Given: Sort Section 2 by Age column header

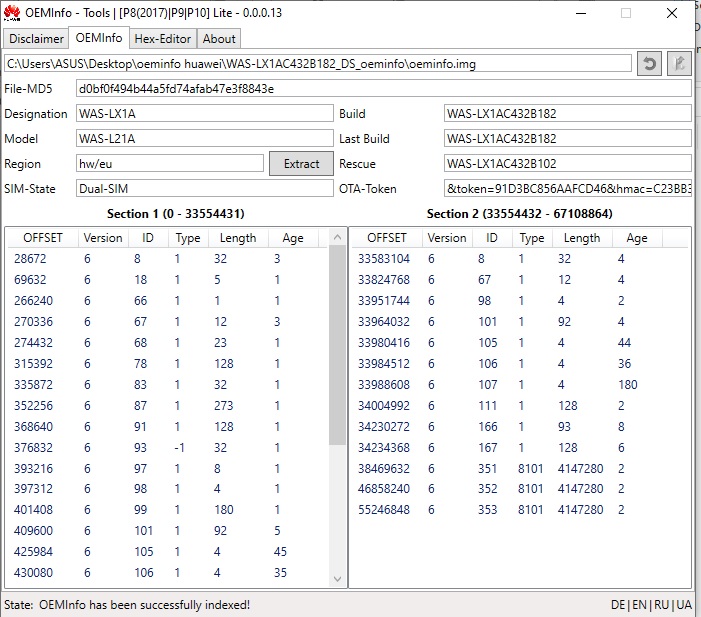Looking at the screenshot, I should [637, 238].
